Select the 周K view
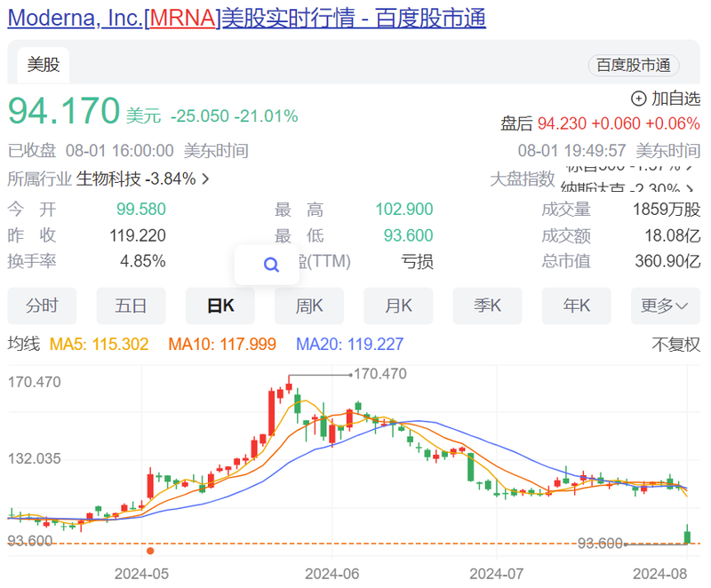The width and height of the screenshot is (711, 588). (x=308, y=306)
